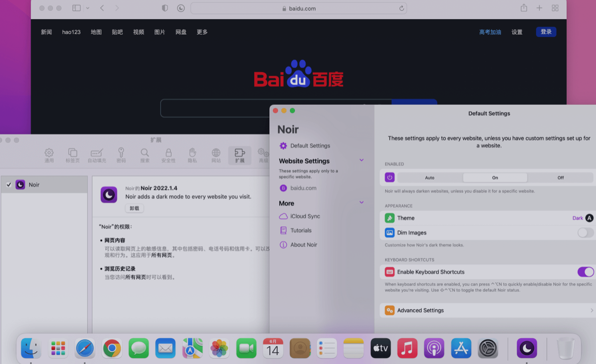
Task: Disable the Enable Keyboard Shortcuts switch
Action: pos(585,272)
